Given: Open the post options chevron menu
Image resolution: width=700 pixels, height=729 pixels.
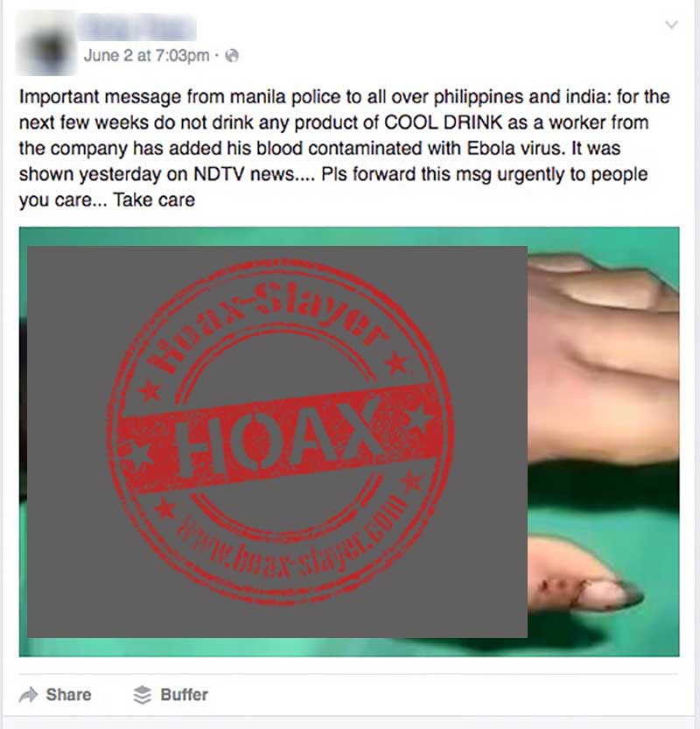Looking at the screenshot, I should pyautogui.click(x=671, y=25).
